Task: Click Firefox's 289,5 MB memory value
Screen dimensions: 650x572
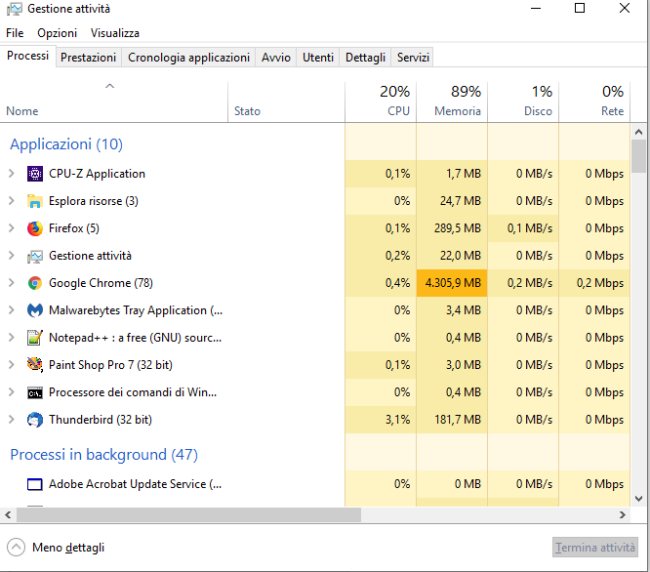Action: point(458,228)
